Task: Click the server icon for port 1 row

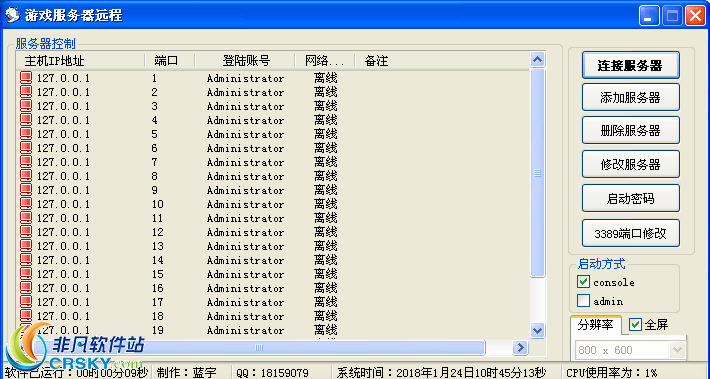Action: (26, 78)
